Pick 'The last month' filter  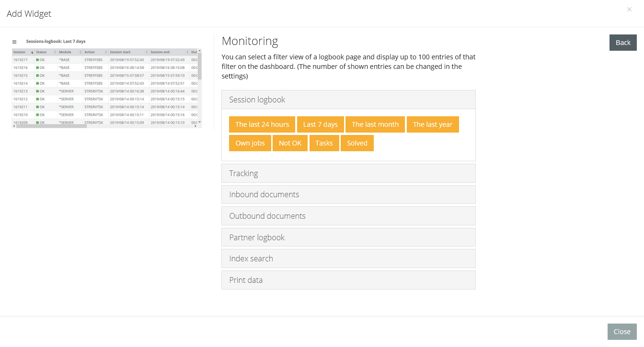(x=375, y=124)
